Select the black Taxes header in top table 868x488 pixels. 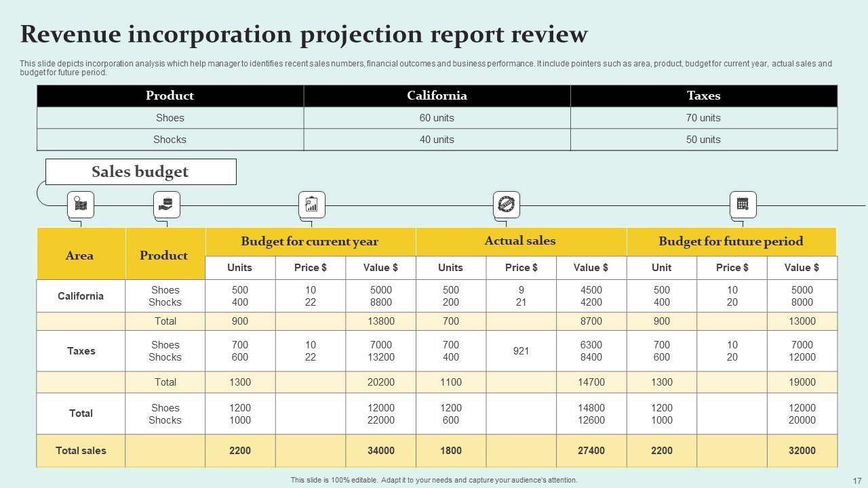(x=703, y=96)
